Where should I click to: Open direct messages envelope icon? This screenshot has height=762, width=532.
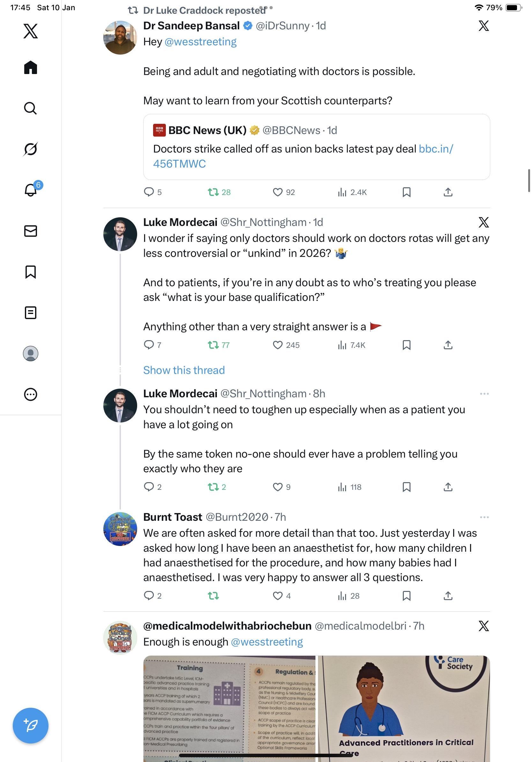pos(31,231)
